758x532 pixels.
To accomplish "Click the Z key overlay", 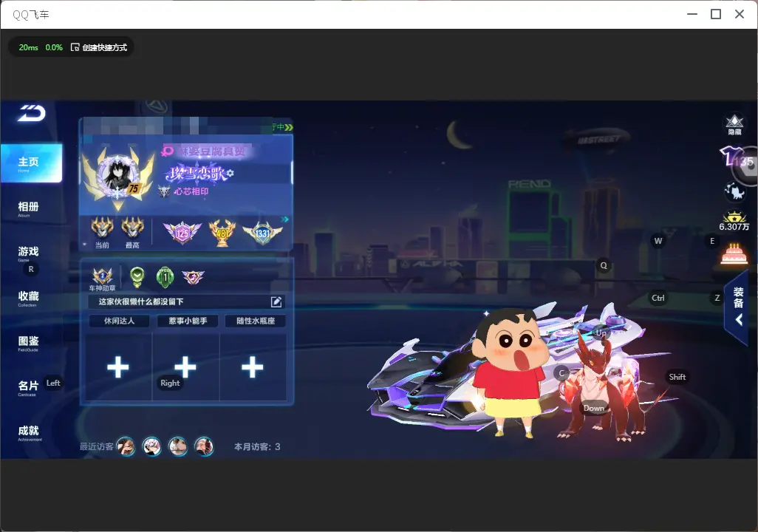I will 717,298.
